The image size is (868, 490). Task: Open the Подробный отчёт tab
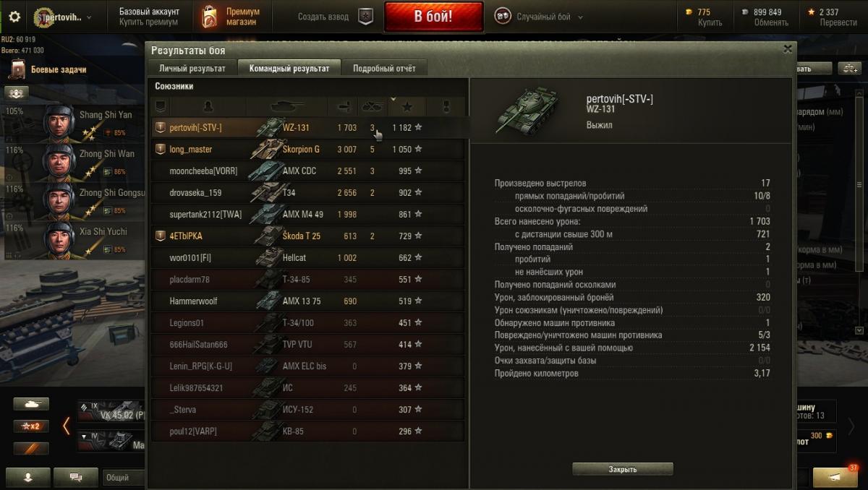[x=384, y=69]
